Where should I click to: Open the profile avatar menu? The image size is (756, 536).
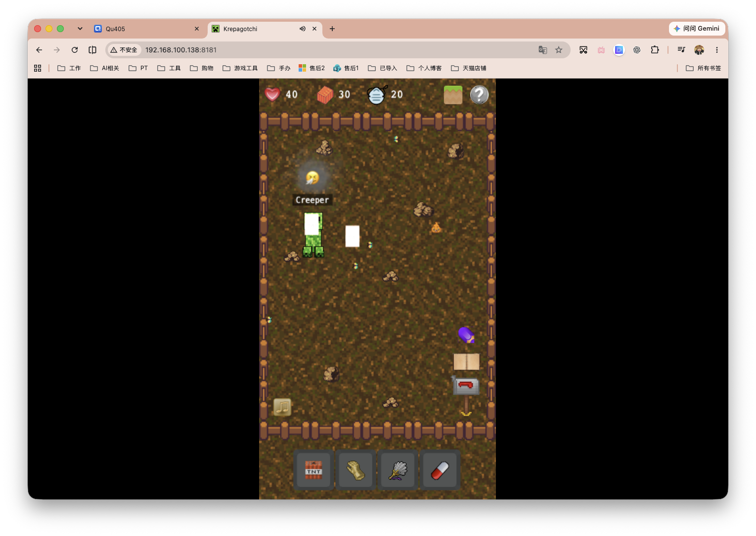point(699,50)
